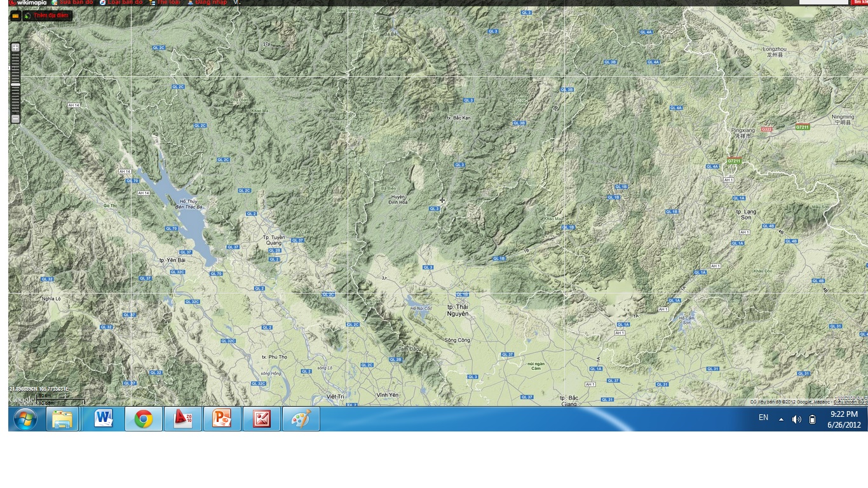
Task: Click the map coordinates readout text
Action: tap(39, 389)
